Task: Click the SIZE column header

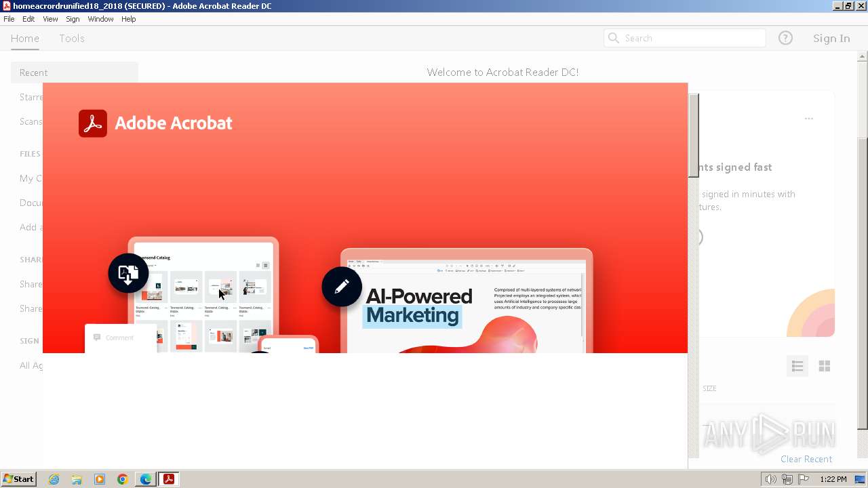Action: coord(709,388)
